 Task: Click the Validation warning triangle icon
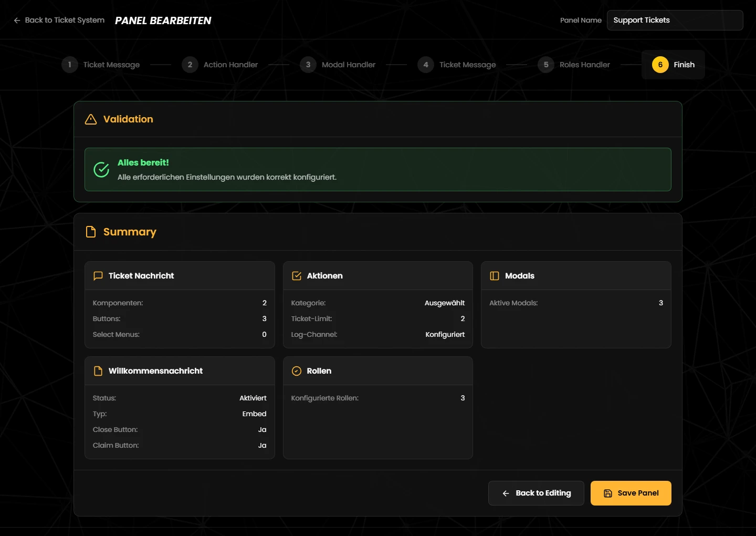tap(91, 119)
